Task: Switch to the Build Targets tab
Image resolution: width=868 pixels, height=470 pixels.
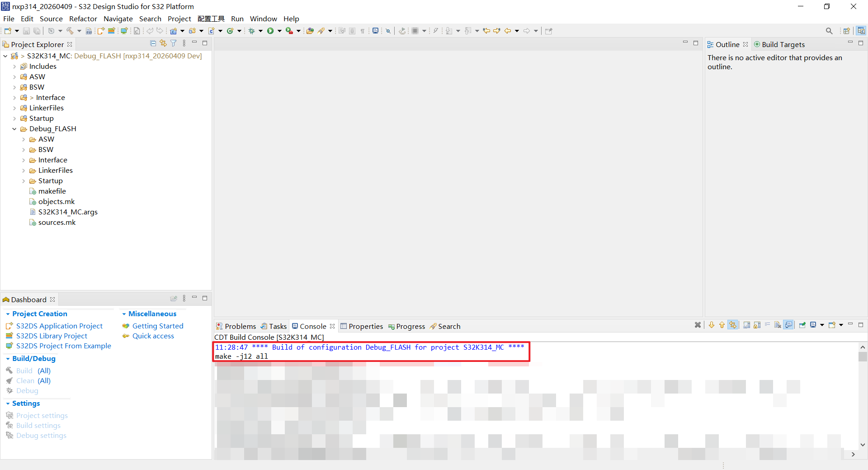Action: (x=779, y=44)
